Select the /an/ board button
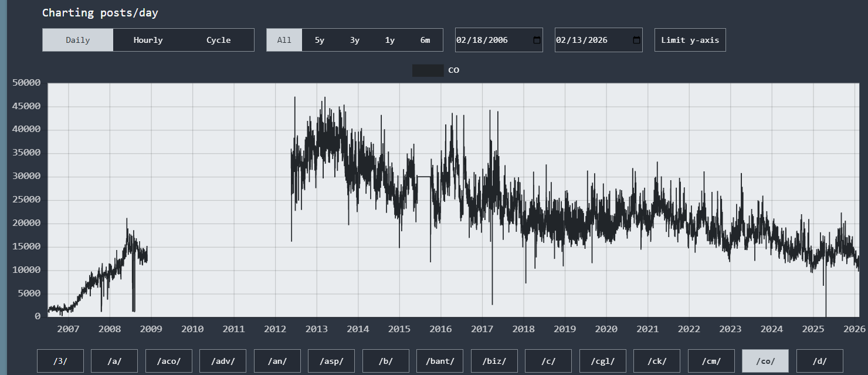 [x=277, y=361]
